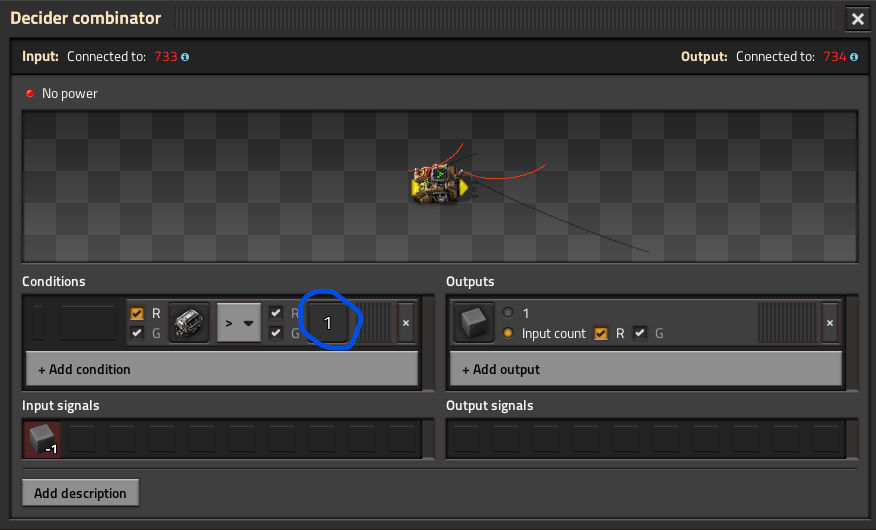Click the Add output button

tap(646, 369)
